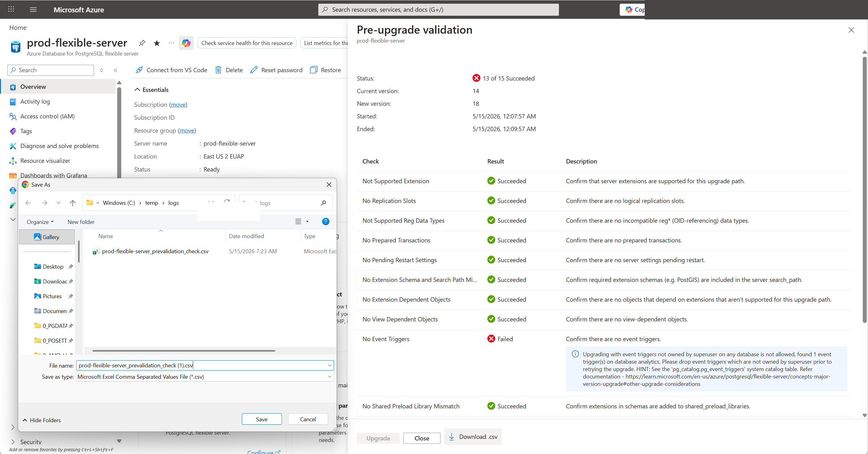Click the Delete trash toolbar icon

pos(218,70)
